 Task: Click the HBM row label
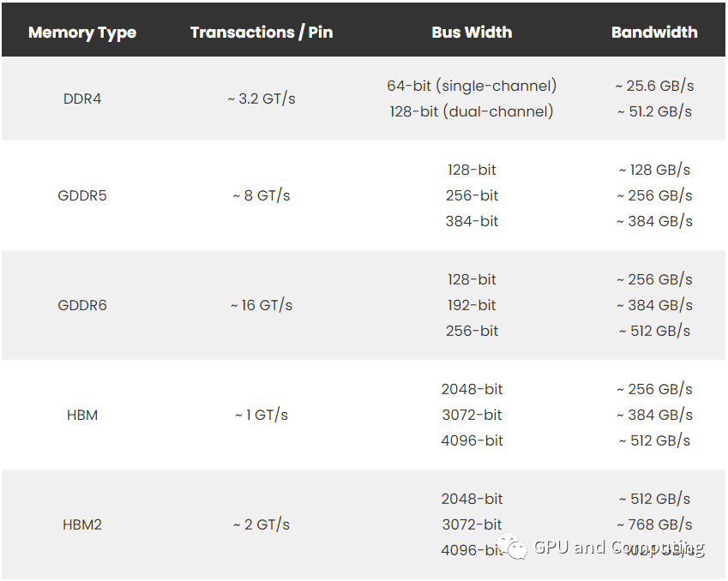click(x=82, y=415)
